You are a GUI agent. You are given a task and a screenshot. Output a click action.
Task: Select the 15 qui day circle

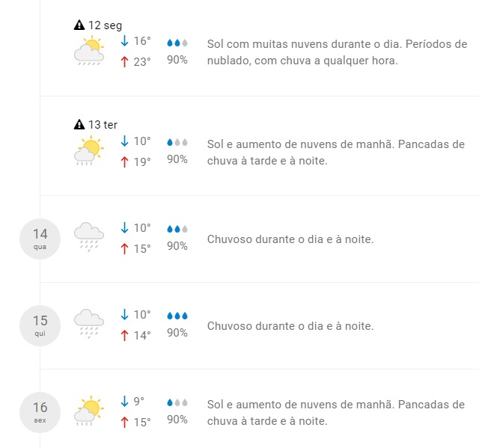[x=40, y=325]
